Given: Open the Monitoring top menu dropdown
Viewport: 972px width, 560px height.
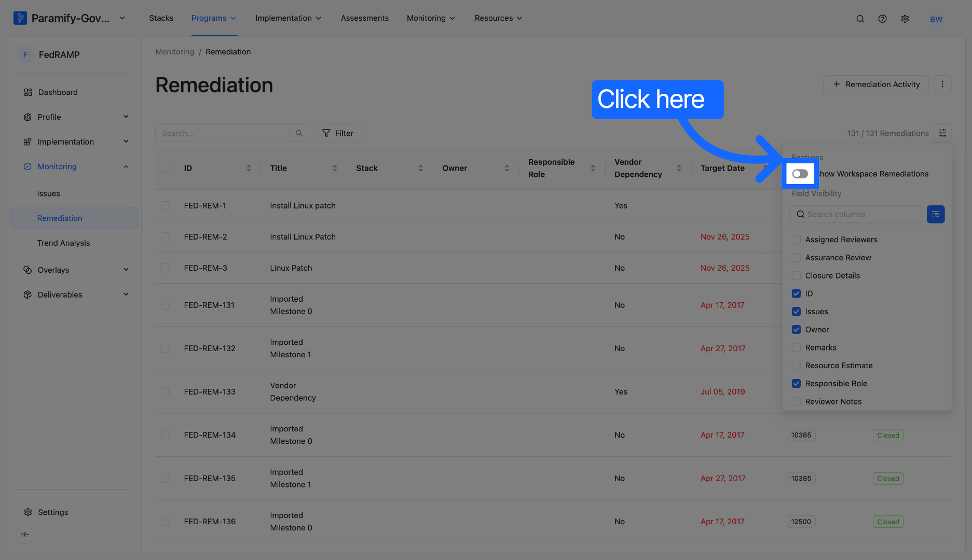Looking at the screenshot, I should tap(431, 18).
